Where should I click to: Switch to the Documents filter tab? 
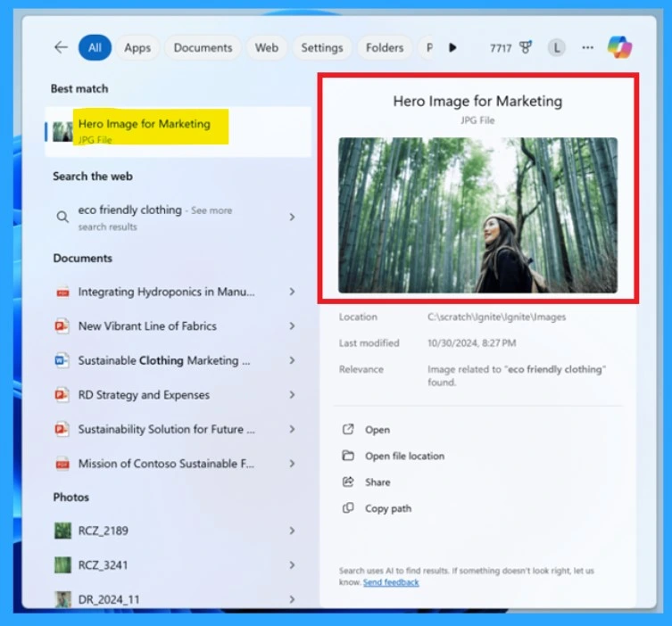[x=203, y=47]
